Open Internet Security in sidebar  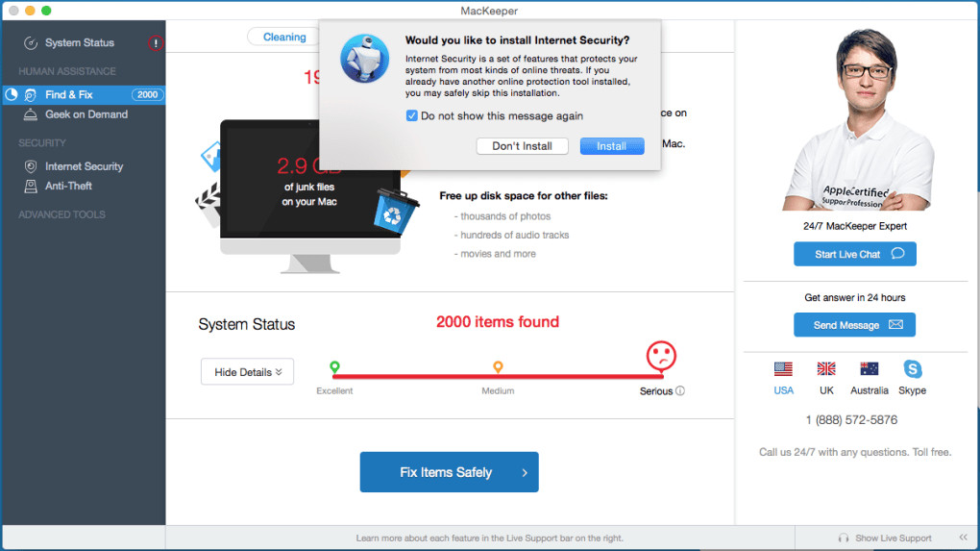(84, 166)
